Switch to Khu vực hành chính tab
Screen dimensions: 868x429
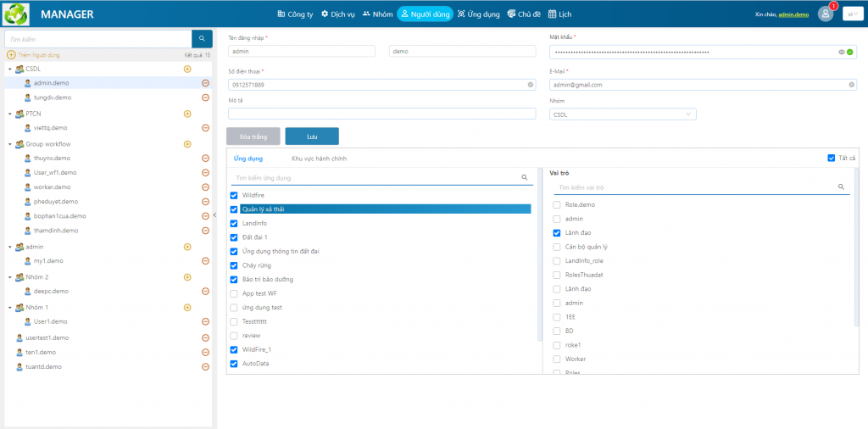[x=319, y=159]
